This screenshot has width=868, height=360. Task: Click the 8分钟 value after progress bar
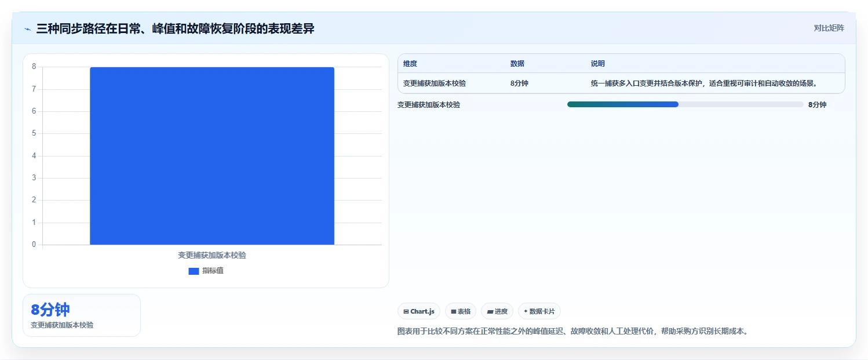[817, 105]
